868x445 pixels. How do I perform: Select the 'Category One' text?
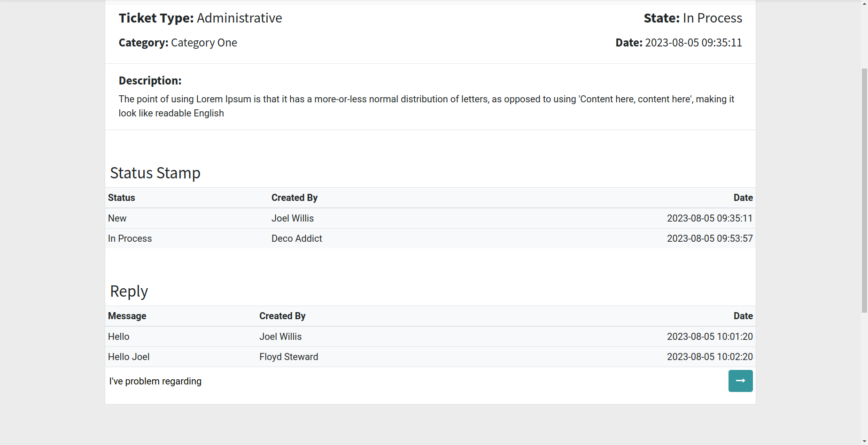[204, 43]
